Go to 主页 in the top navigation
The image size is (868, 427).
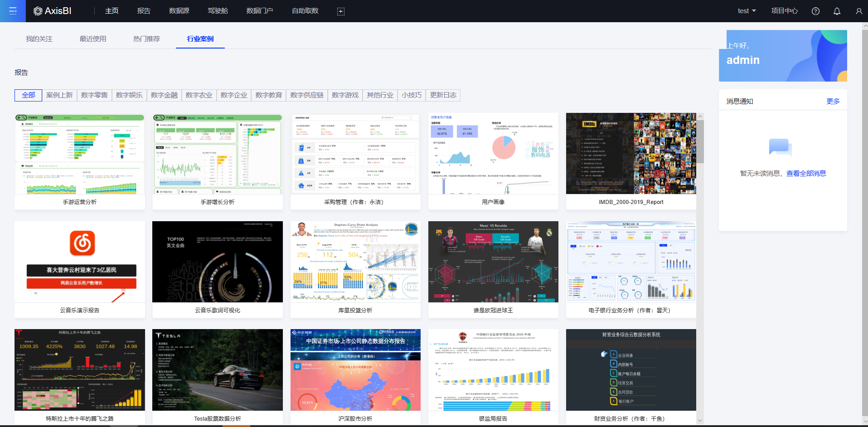[112, 11]
